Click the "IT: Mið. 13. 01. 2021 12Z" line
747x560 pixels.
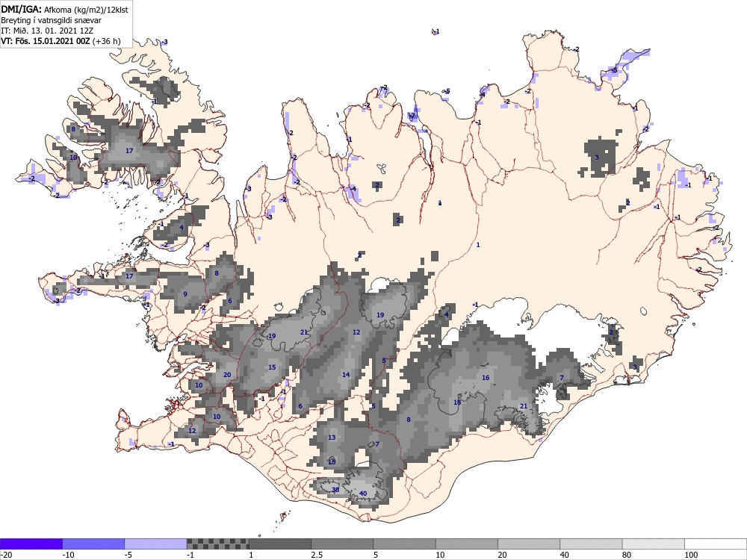(47, 31)
